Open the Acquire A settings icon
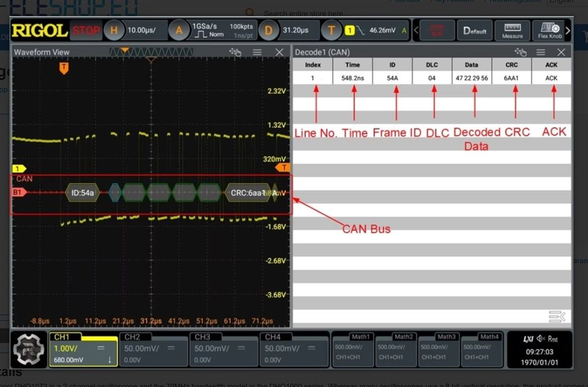 click(179, 31)
